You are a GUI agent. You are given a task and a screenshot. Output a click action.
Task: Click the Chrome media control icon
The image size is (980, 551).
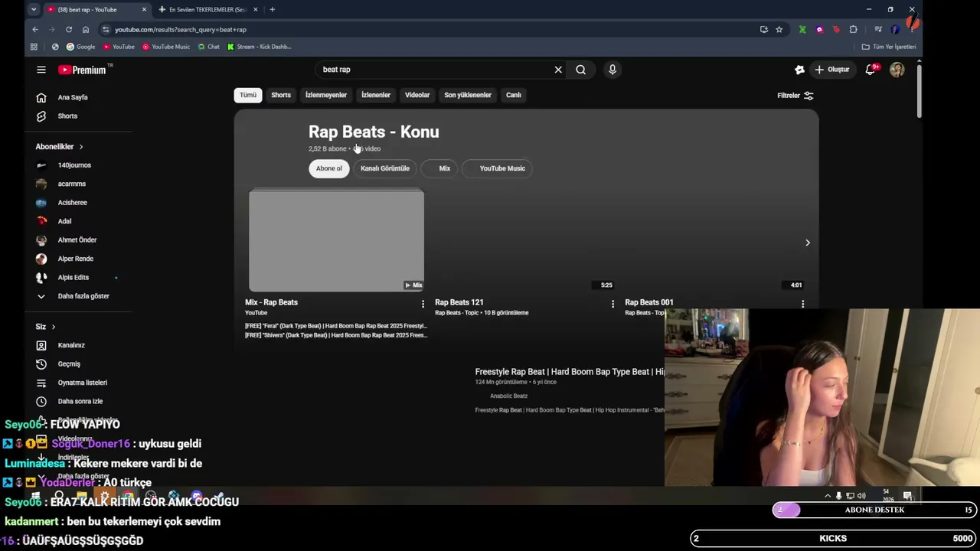click(x=878, y=29)
